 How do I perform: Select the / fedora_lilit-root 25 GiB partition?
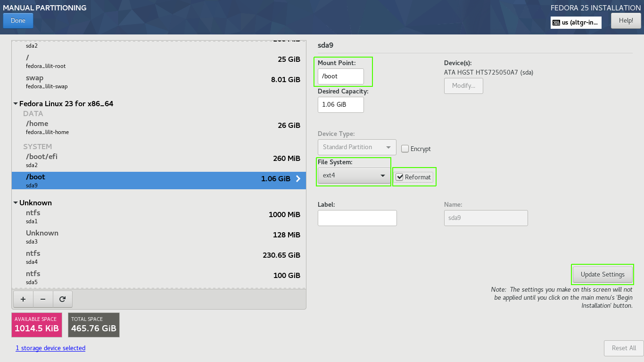tap(159, 61)
